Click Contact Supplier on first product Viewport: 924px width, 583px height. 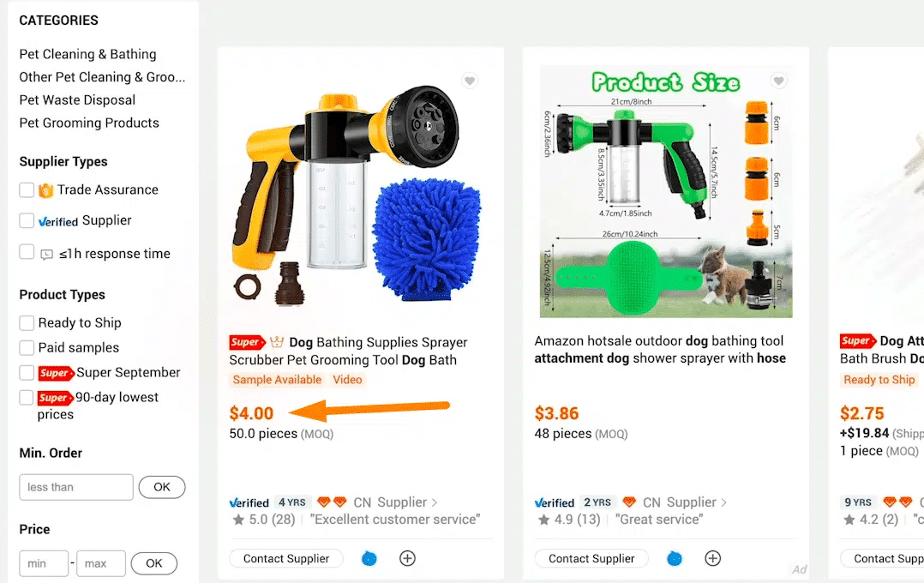click(x=286, y=558)
